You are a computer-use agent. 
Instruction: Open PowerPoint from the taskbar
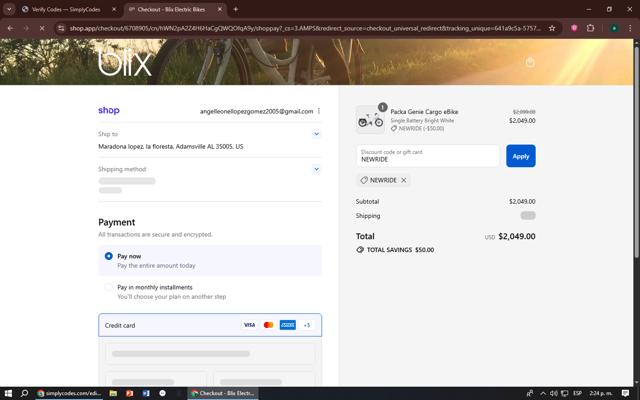pyautogui.click(x=129, y=393)
